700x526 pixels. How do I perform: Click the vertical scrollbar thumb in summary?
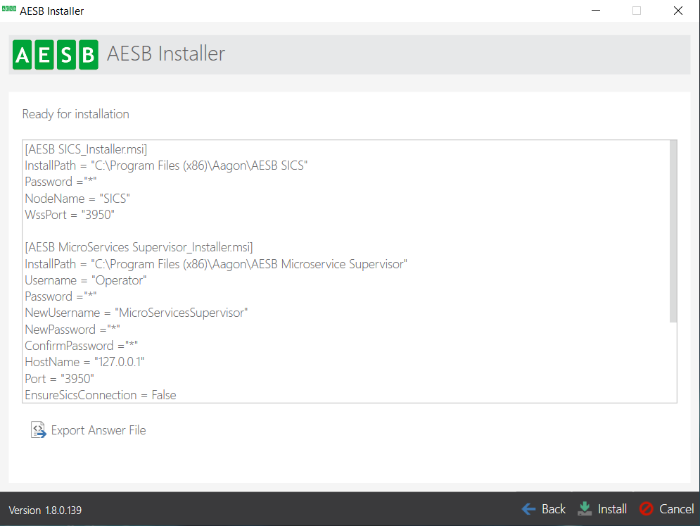tap(672, 230)
